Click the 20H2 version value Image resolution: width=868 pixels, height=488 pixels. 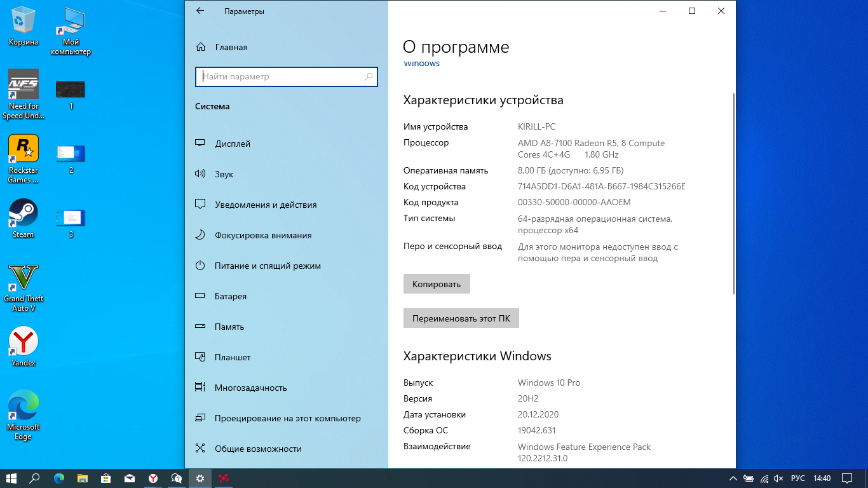528,398
